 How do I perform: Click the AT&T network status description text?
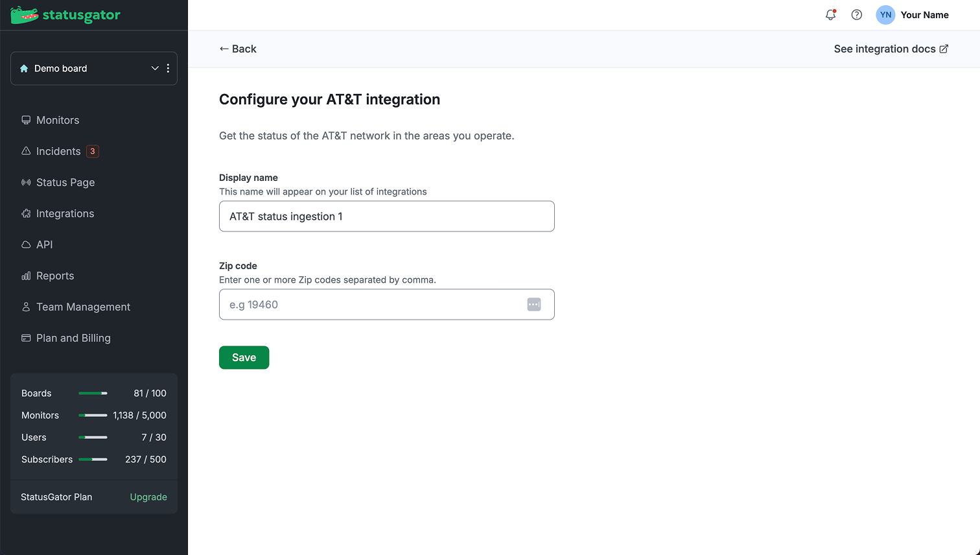(x=367, y=136)
